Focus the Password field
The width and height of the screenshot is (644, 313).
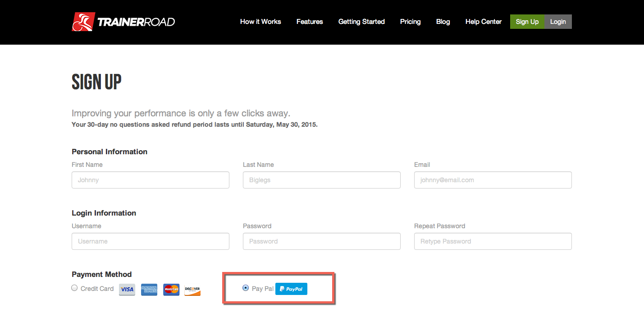coord(322,241)
